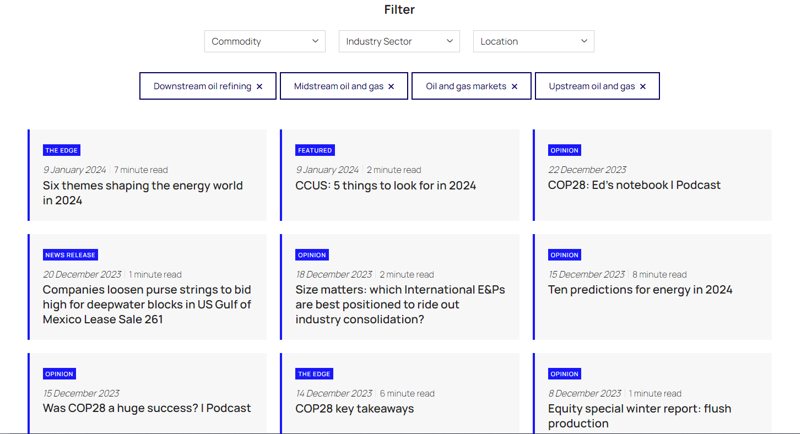Open 'Ten predictions for energy in 2024'
Image resolution: width=800 pixels, height=434 pixels.
click(x=640, y=290)
